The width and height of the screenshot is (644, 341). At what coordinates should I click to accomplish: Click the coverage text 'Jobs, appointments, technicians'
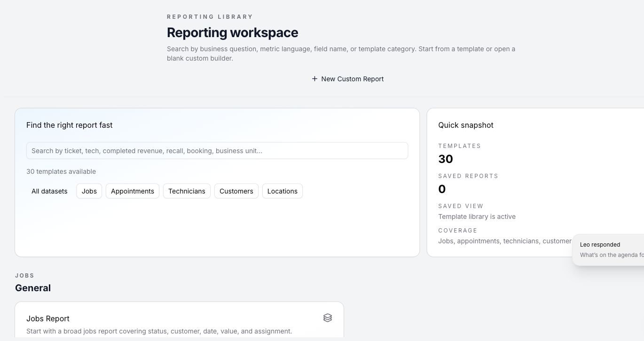tap(505, 241)
